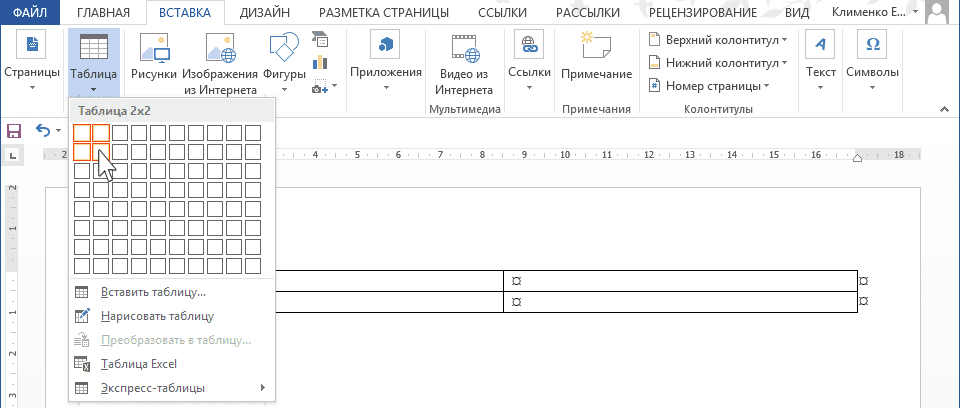Image resolution: width=960 pixels, height=408 pixels.
Task: Choose Вставить таблицу... menu entry
Action: 172,292
